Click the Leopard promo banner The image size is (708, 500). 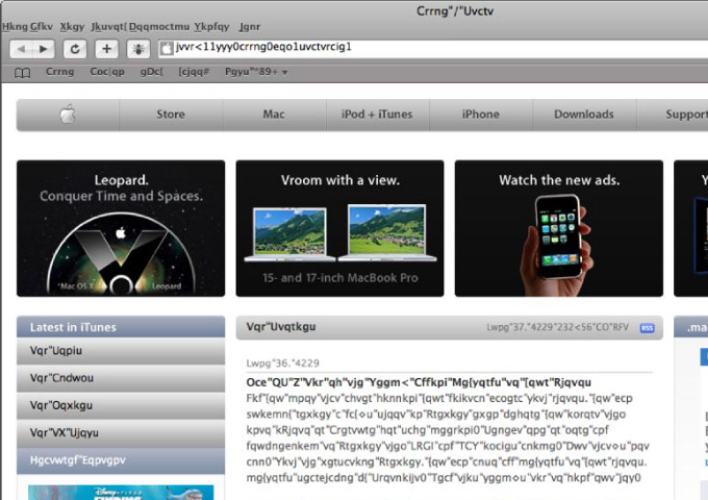121,229
